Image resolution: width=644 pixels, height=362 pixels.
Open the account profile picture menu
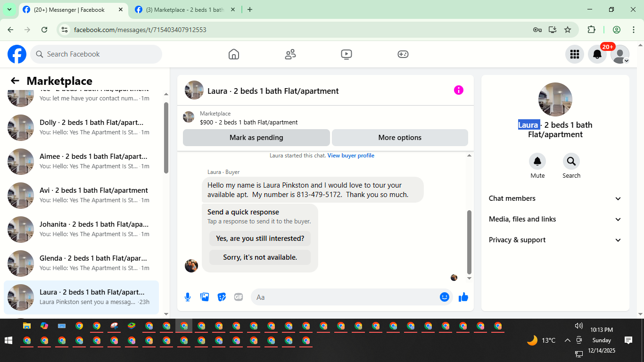click(x=619, y=54)
